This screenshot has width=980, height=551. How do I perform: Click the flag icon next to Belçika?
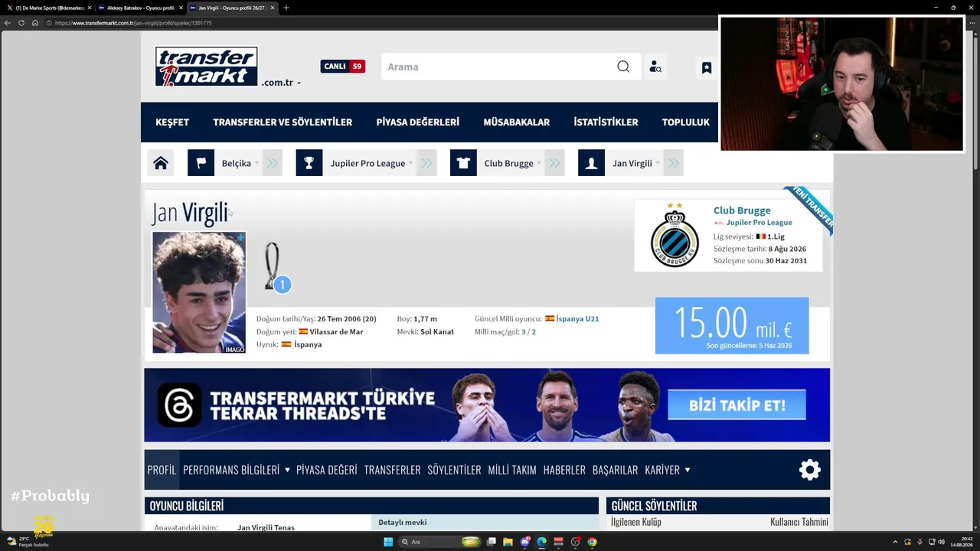(x=201, y=163)
